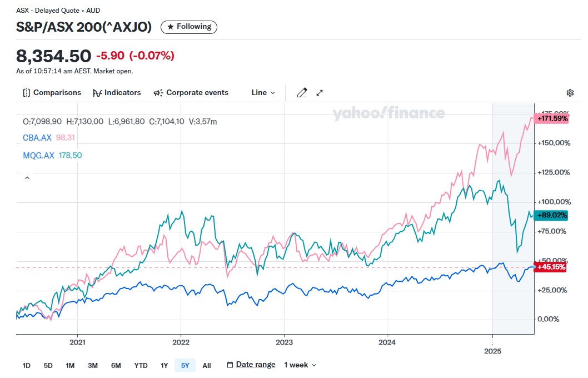The image size is (588, 378).
Task: Collapse the comparison legend chevron
Action: tap(26, 178)
